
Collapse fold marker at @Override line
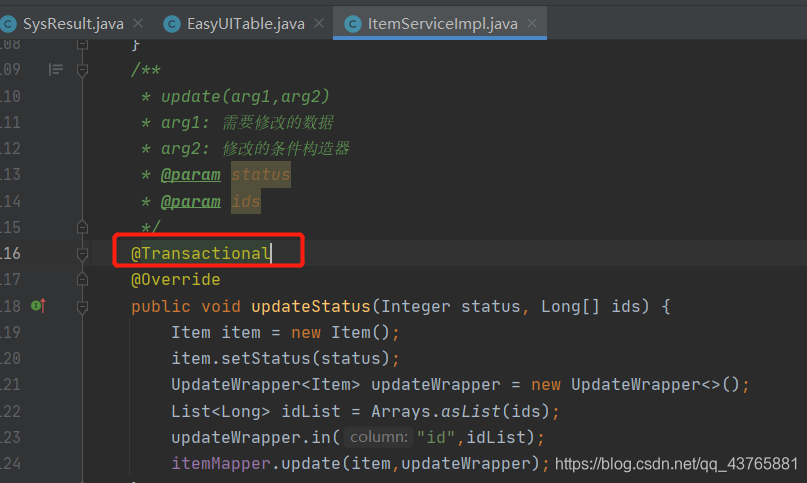click(82, 280)
